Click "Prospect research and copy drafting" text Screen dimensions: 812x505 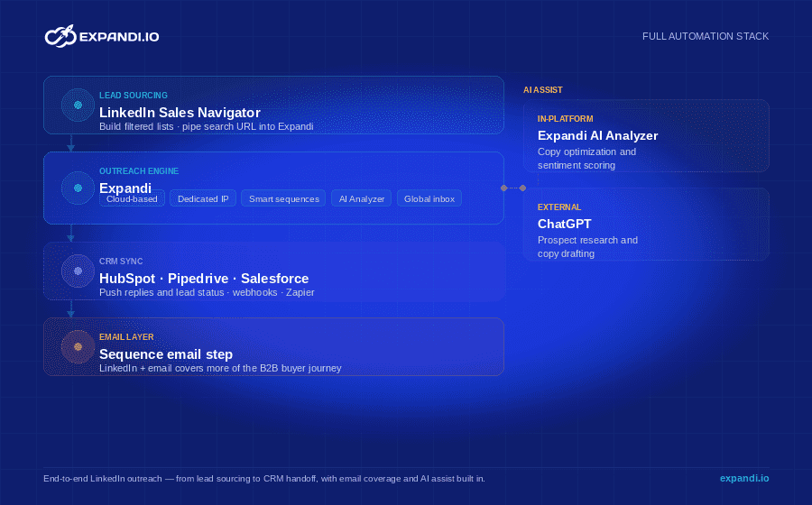587,247
